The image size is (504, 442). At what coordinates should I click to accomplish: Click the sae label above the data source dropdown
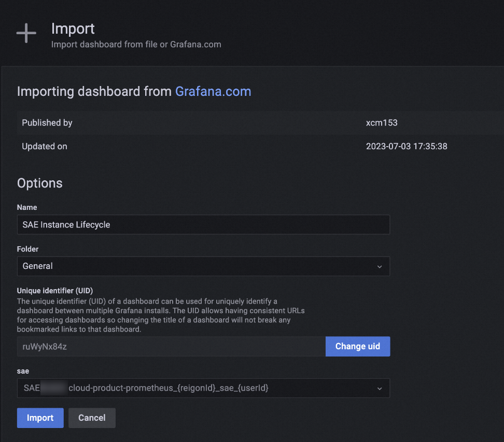(x=23, y=372)
